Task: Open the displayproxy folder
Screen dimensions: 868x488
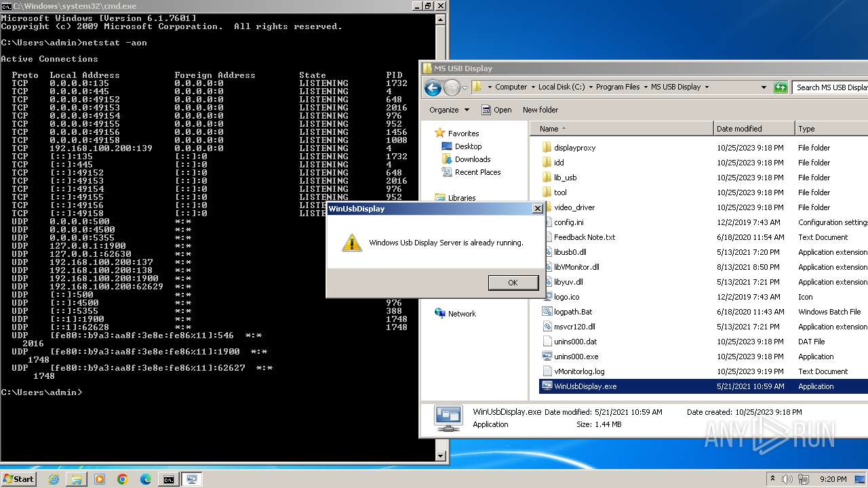Action: coord(574,148)
